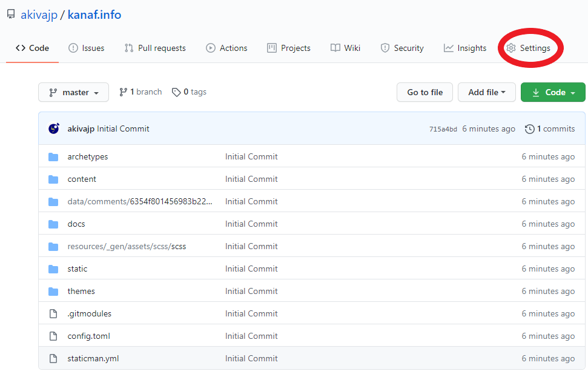Open the master branch selector
Image resolution: width=588 pixels, height=374 pixels.
tap(73, 92)
